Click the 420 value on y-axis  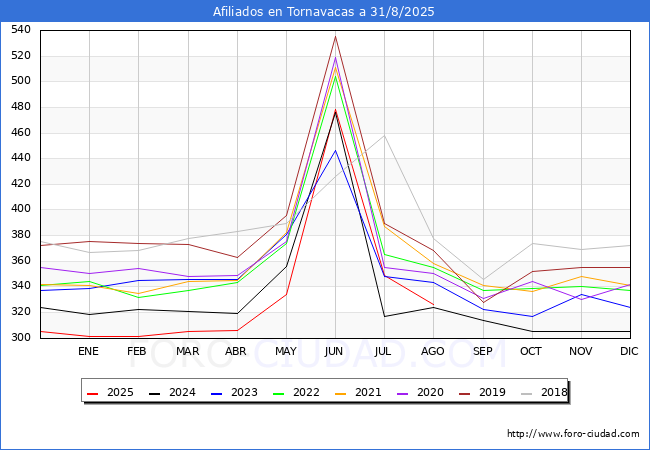(x=21, y=184)
